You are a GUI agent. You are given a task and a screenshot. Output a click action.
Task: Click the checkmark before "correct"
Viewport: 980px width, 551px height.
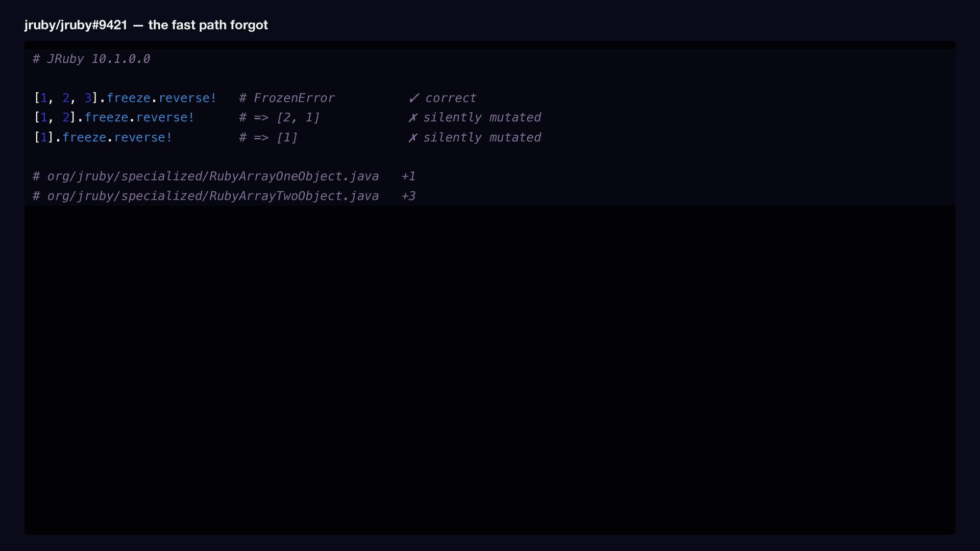click(x=414, y=98)
